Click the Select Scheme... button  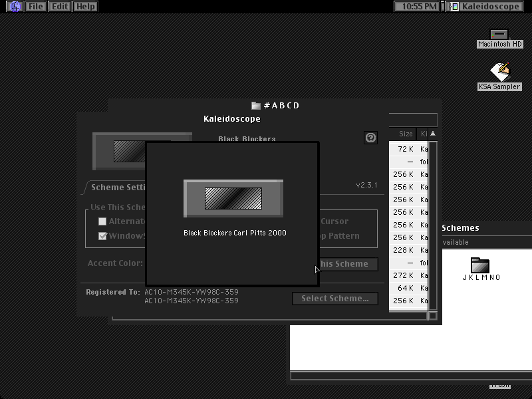335,299
